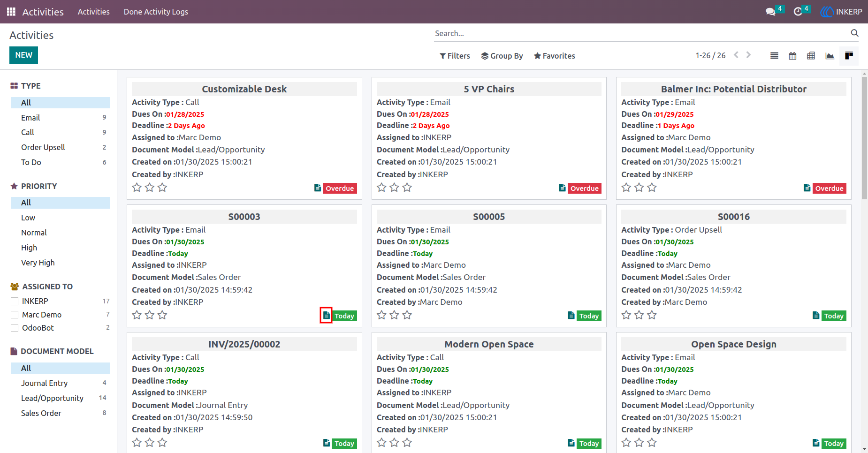Screen dimensions: 868x453
Task: Open the Group By dropdown
Action: (x=502, y=56)
